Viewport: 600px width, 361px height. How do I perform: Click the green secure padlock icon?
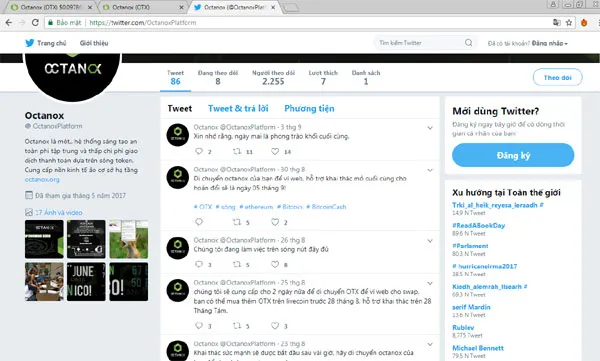tap(50, 23)
